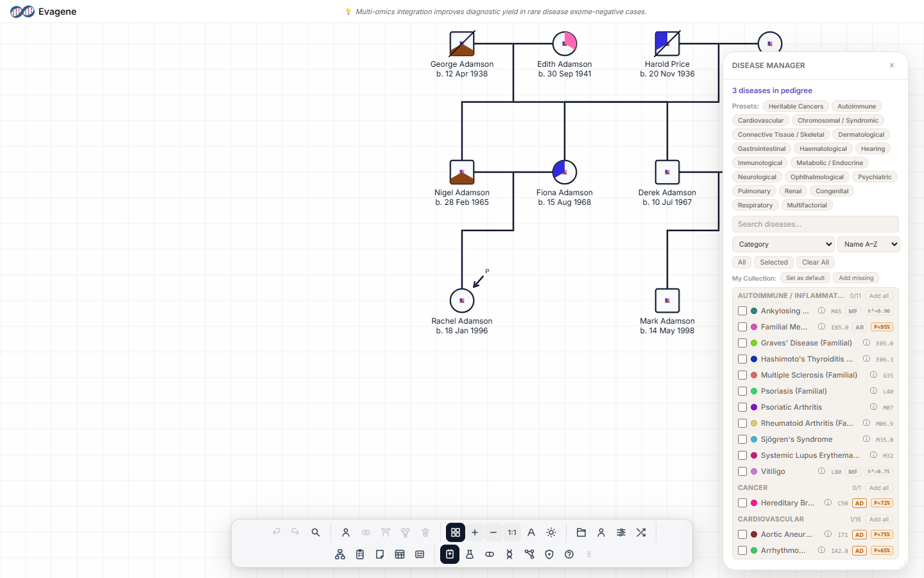This screenshot has width=924, height=578.
Task: Click the fit-to-screen grid icon
Action: point(456,532)
